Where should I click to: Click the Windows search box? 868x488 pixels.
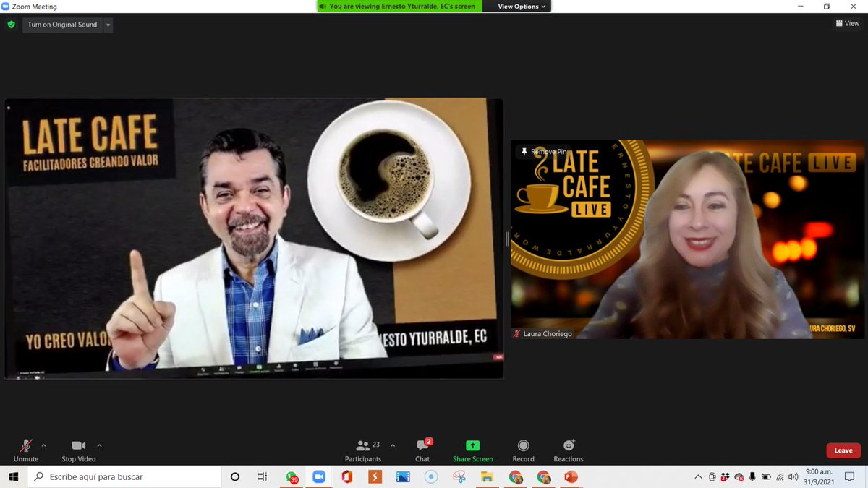124,477
